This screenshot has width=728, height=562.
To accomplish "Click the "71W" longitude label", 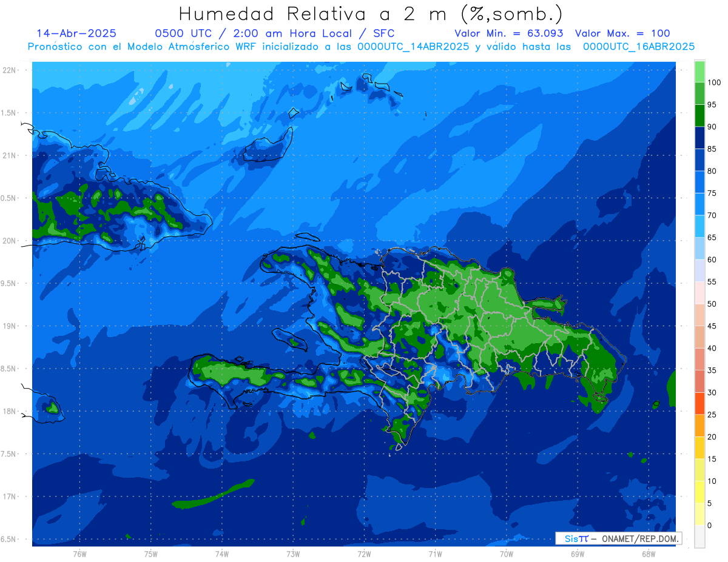I will (x=435, y=554).
